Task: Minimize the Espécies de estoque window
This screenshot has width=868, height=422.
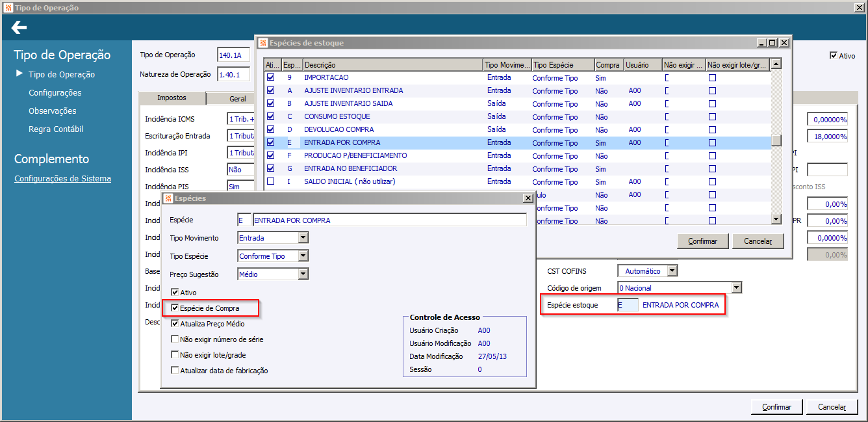Action: [x=761, y=43]
